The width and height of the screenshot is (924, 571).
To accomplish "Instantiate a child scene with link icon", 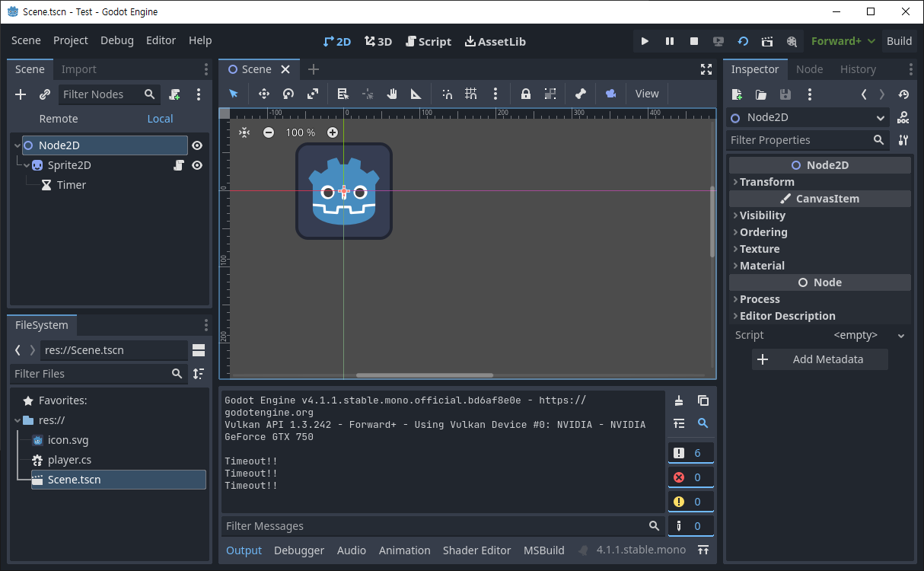I will click(x=45, y=94).
